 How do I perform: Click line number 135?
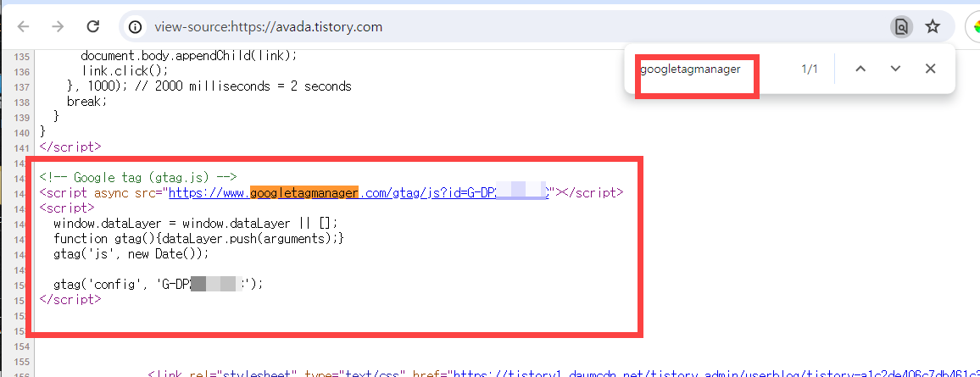(20, 56)
